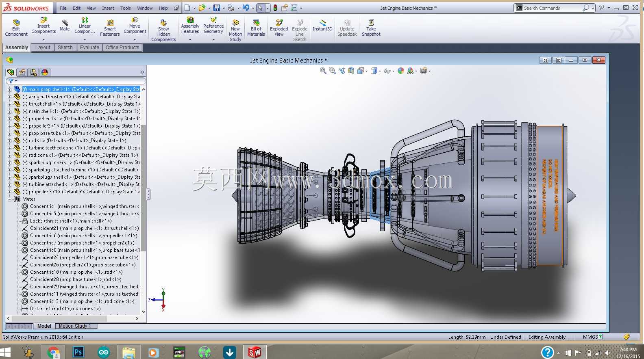
Task: Open the Insert menu
Action: pyautogui.click(x=108, y=8)
